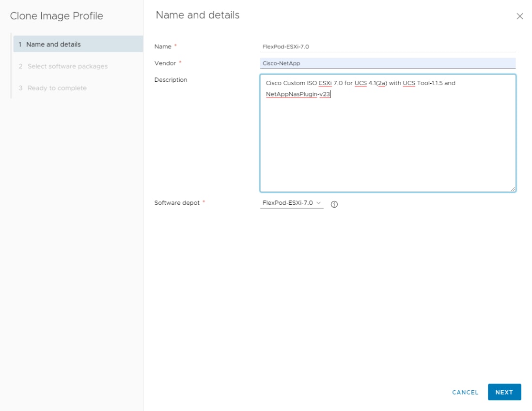
Task: Click into the Name input field
Action: [x=388, y=46]
